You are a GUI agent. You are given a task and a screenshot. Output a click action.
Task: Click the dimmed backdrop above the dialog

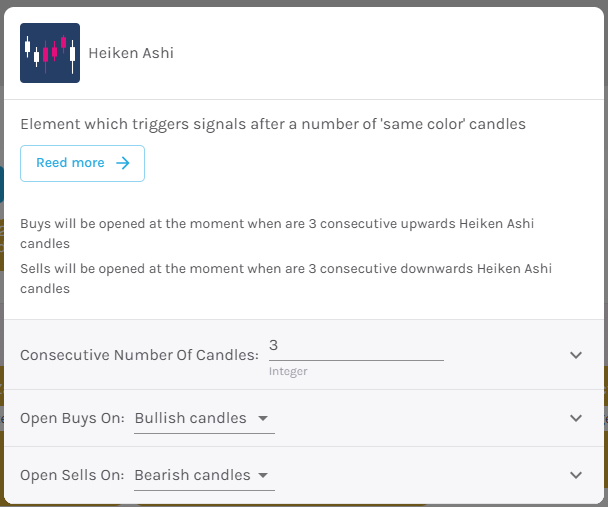click(304, 3)
